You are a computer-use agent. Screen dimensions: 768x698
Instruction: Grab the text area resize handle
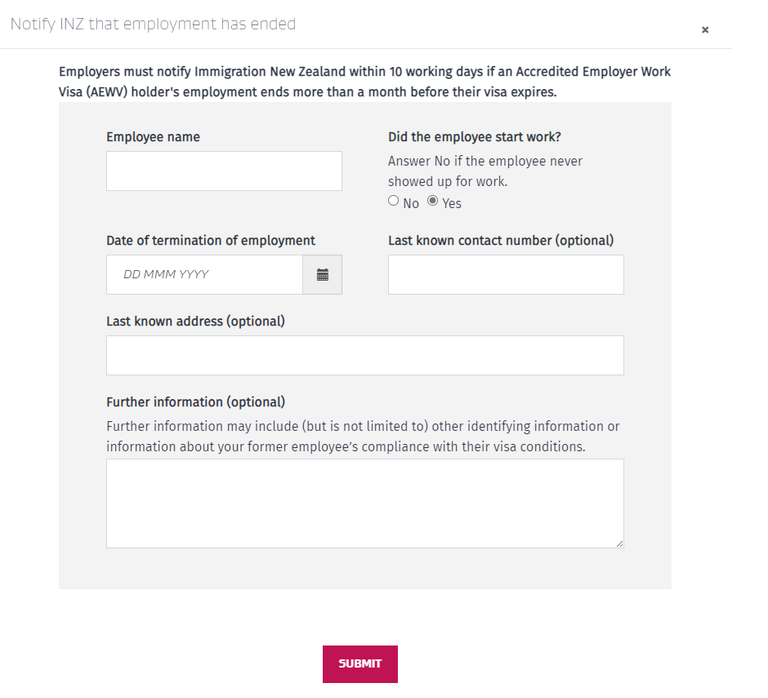pyautogui.click(x=620, y=544)
